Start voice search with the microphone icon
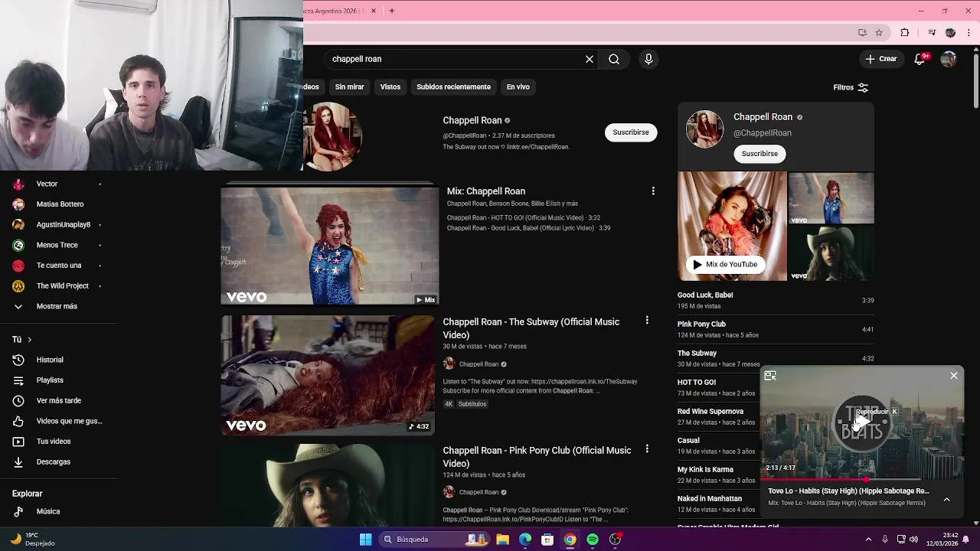This screenshot has height=551, width=980. pos(648,59)
